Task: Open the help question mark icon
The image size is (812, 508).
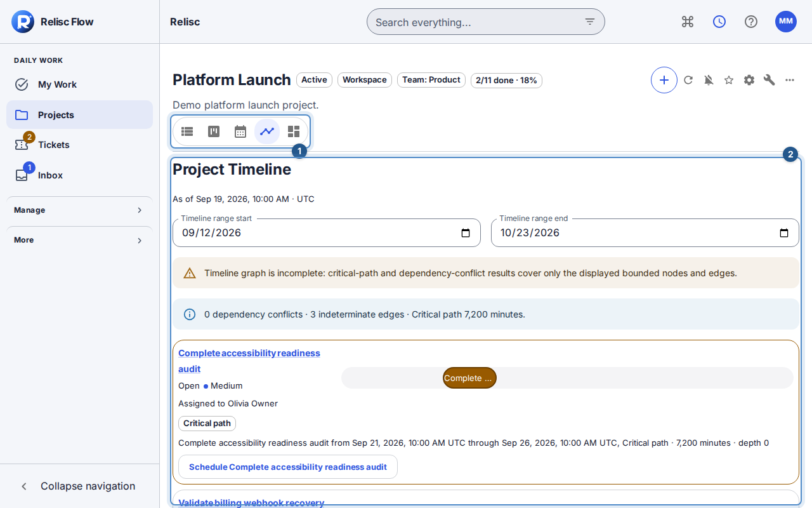Action: pos(751,22)
